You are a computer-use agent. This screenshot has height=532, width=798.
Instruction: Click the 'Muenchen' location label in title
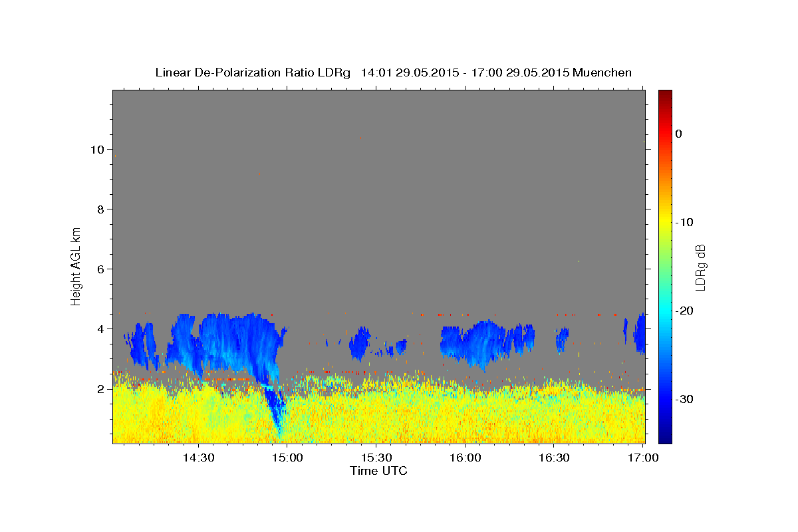(x=602, y=72)
